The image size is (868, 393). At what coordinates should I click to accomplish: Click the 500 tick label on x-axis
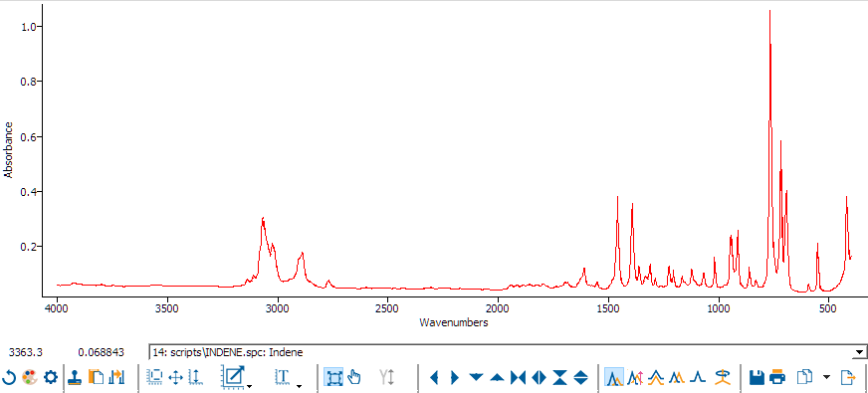point(828,307)
